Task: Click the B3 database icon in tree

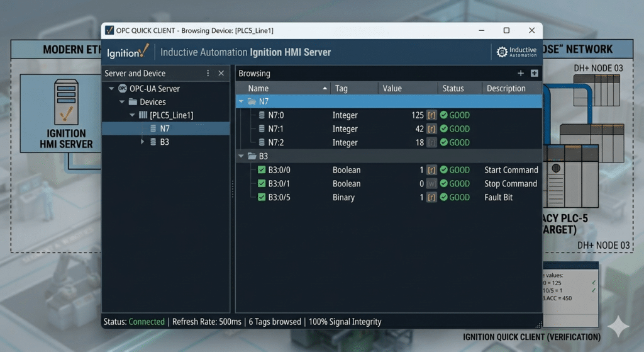Action: [x=153, y=142]
